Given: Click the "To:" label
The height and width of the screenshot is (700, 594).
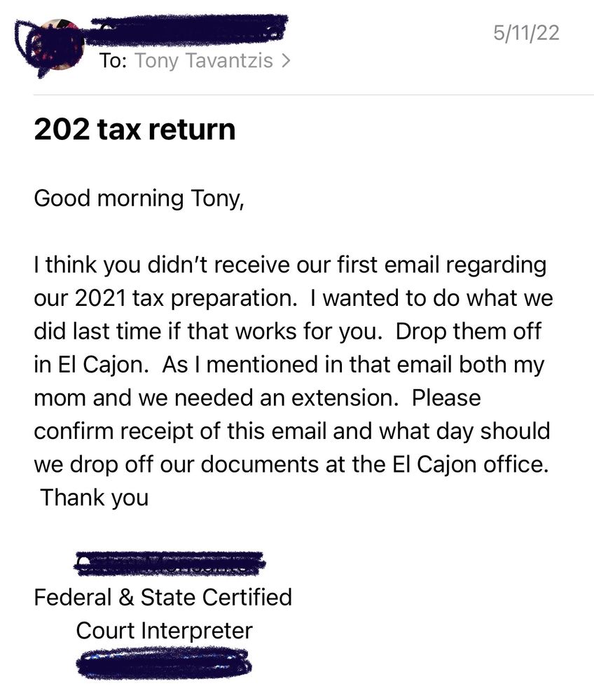Looking at the screenshot, I should click(113, 62).
